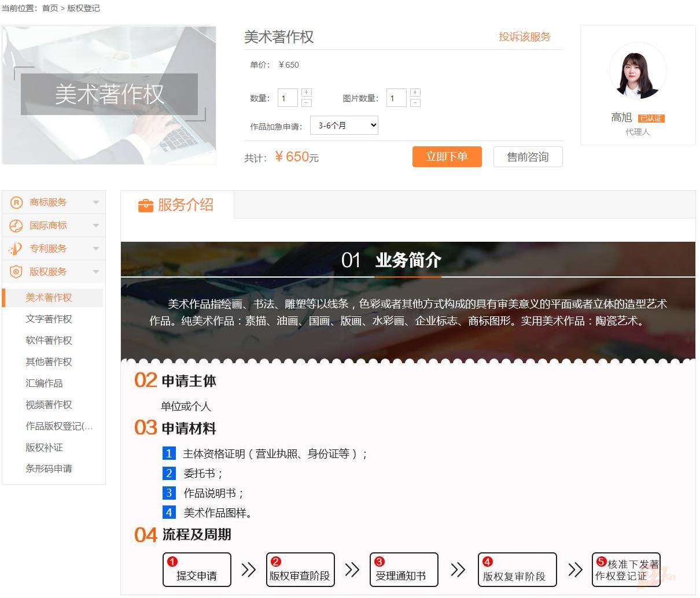Increase 图片数量 with the plus button
The height and width of the screenshot is (598, 700).
(x=415, y=93)
